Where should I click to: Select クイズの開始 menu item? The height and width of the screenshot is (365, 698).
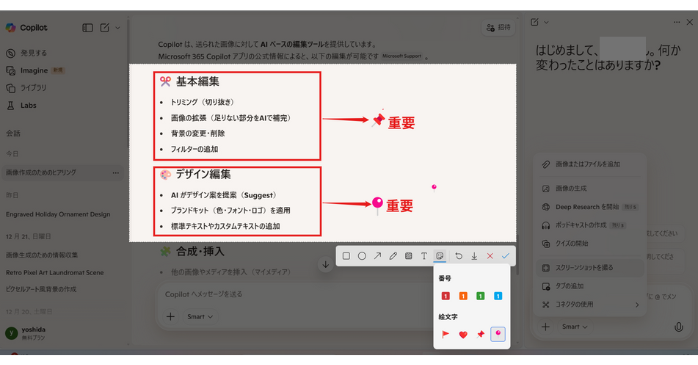click(589, 243)
